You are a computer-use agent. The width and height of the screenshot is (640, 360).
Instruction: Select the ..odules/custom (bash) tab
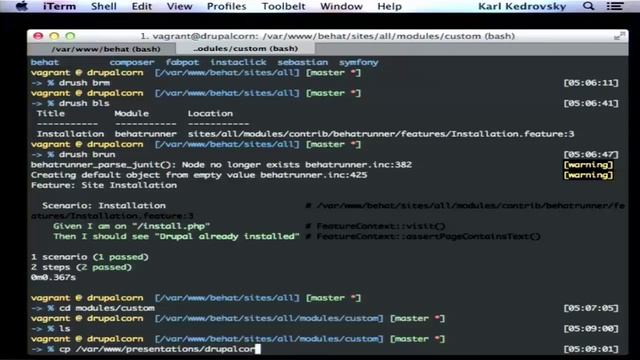[246, 49]
